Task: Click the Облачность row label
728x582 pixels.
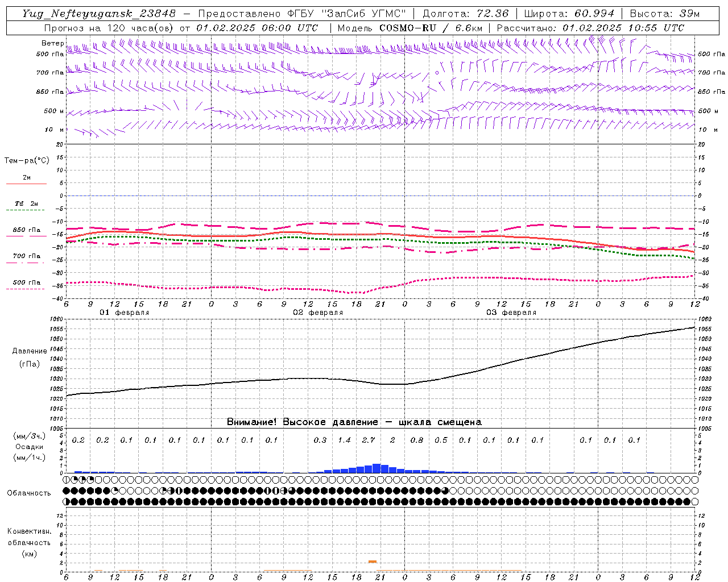Action: click(29, 493)
